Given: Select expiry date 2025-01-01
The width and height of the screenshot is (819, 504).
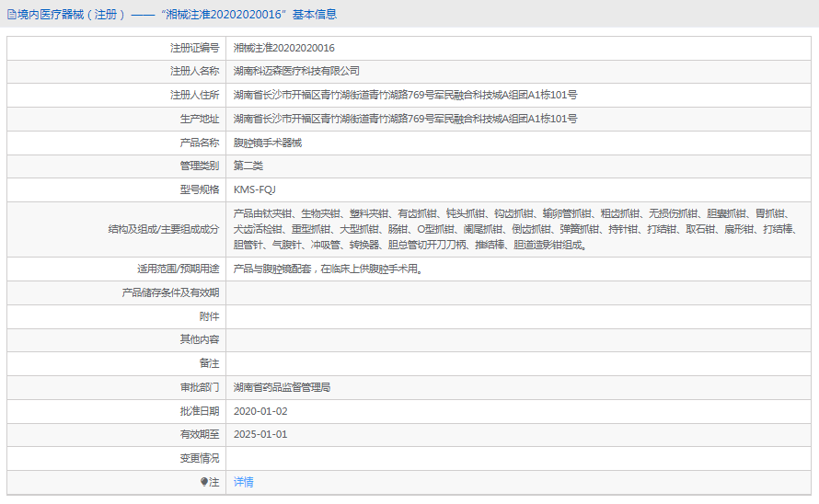Looking at the screenshot, I should pos(260,434).
